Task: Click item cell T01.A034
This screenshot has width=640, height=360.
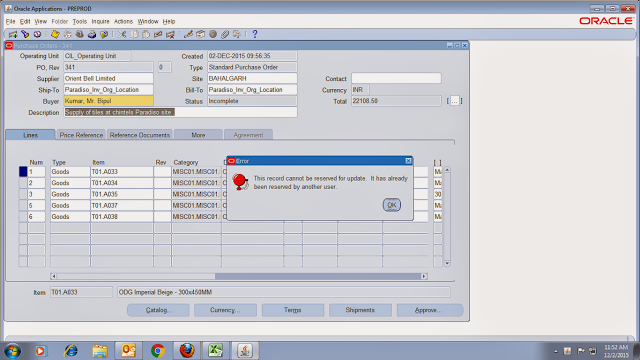Action: coord(122,183)
